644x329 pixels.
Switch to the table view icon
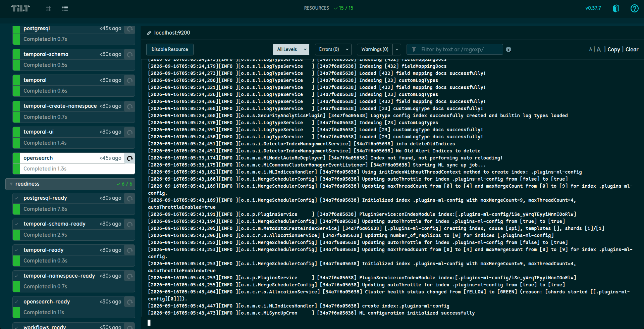click(x=49, y=8)
